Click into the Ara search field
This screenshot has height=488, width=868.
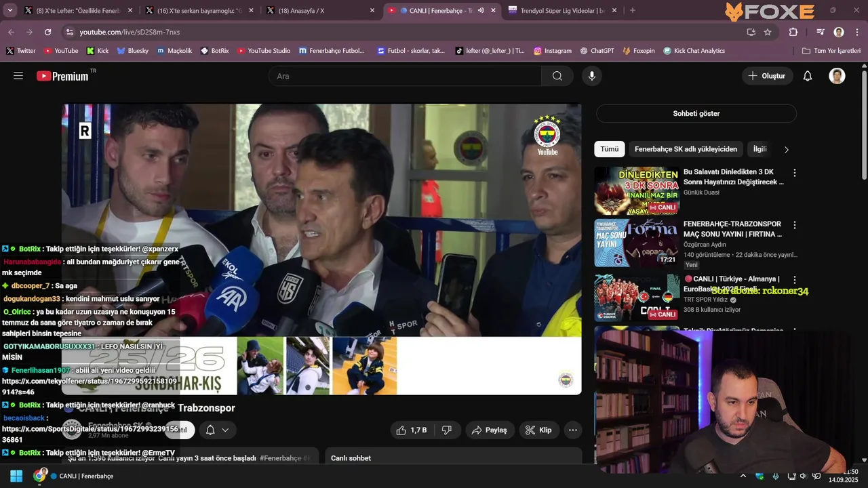tap(405, 76)
